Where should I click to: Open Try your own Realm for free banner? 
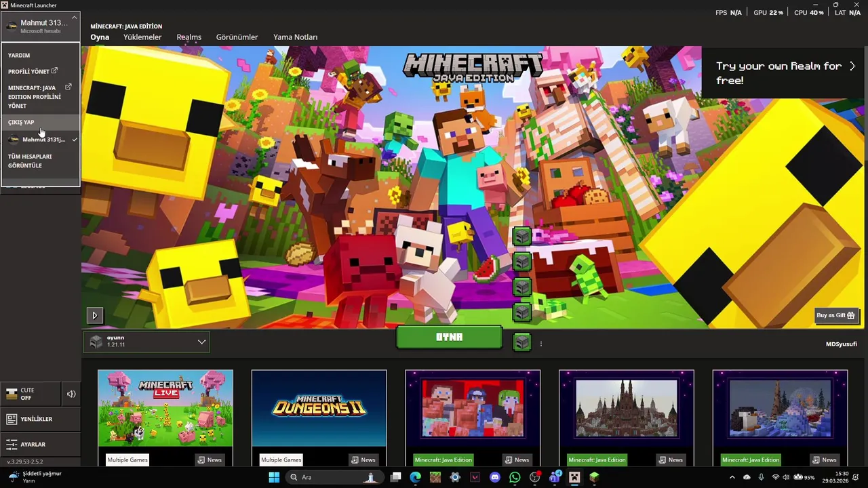[x=785, y=73]
